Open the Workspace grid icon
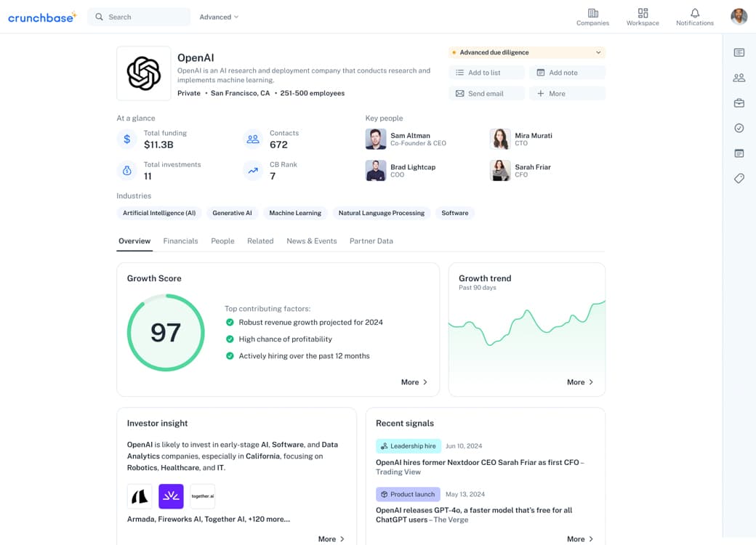The width and height of the screenshot is (756, 545). [x=643, y=13]
